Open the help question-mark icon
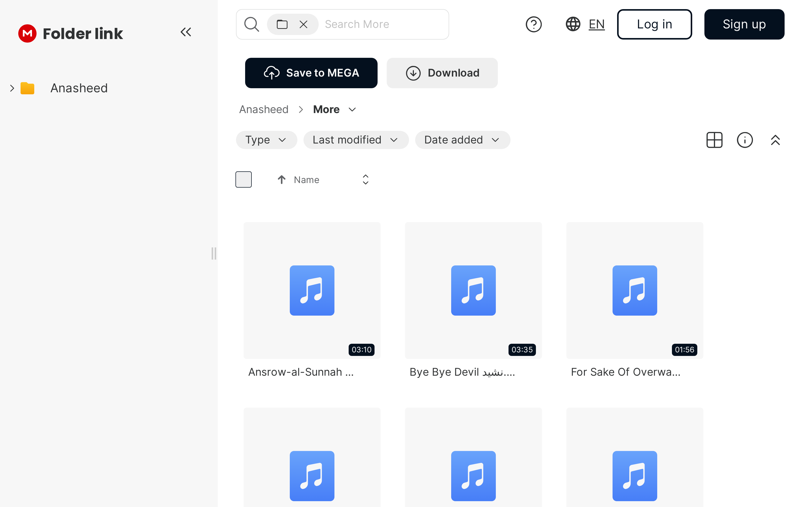Screen dimensions: 812x507 tap(533, 24)
